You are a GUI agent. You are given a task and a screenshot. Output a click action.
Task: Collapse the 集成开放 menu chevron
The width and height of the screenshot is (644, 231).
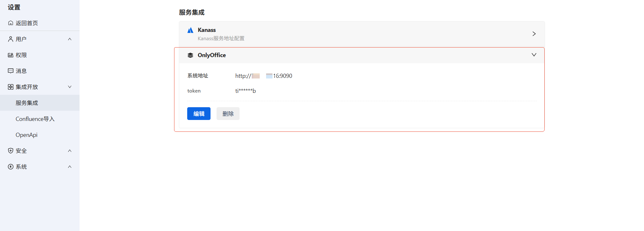(x=70, y=87)
